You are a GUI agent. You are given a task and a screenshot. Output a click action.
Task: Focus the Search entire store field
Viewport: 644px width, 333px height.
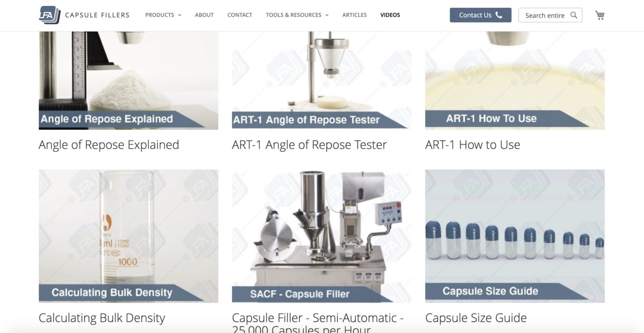tap(550, 15)
